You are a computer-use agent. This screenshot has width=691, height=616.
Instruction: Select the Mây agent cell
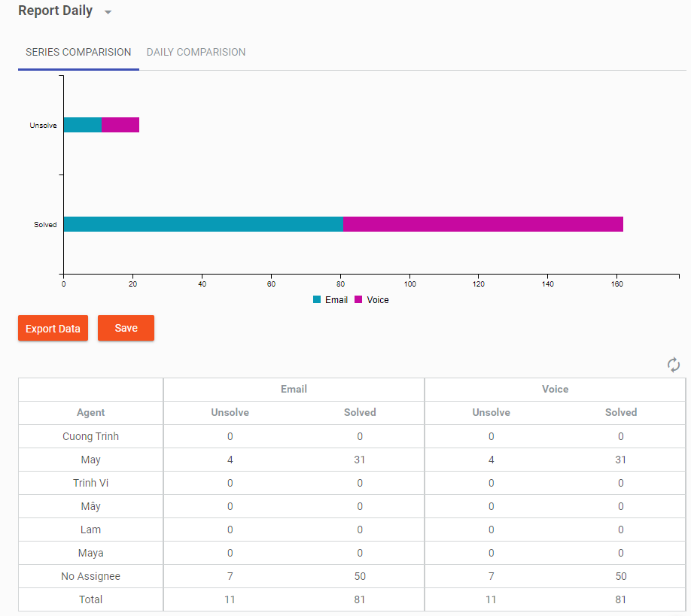click(91, 506)
